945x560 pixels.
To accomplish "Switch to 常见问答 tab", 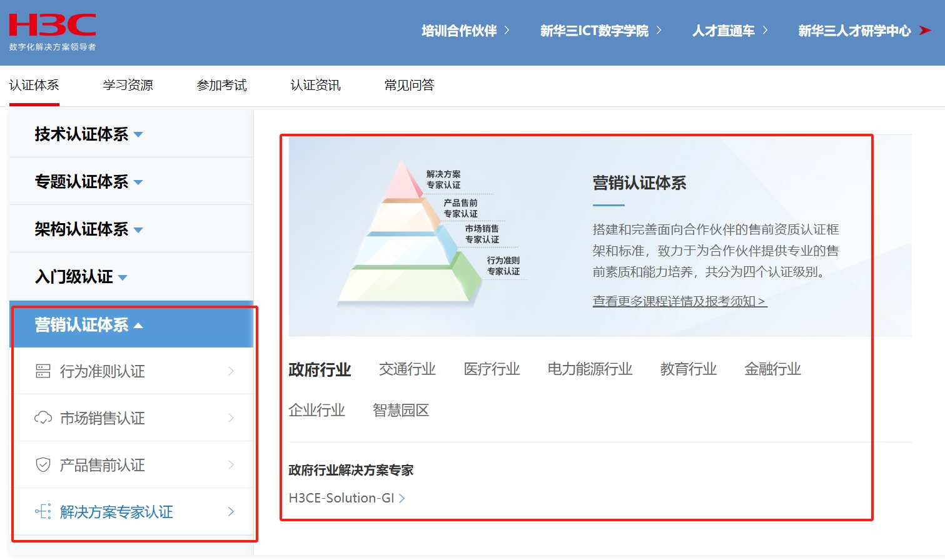I will coord(410,85).
